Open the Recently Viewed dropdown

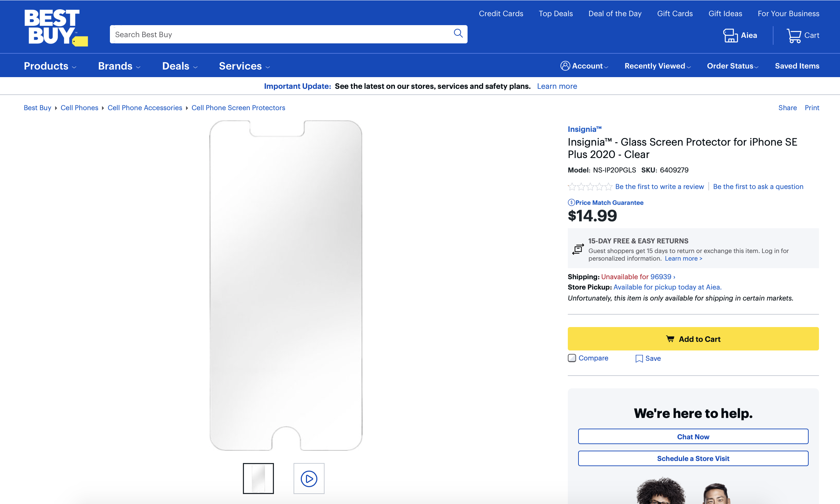point(657,66)
